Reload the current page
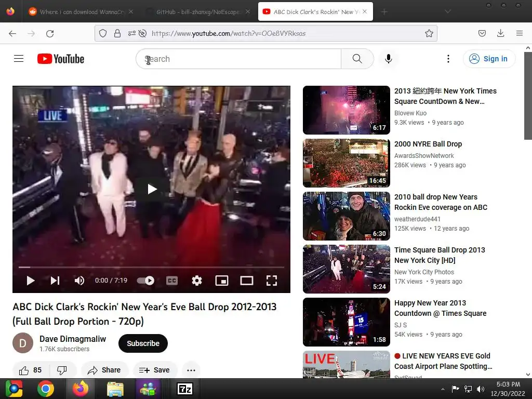 [50, 33]
